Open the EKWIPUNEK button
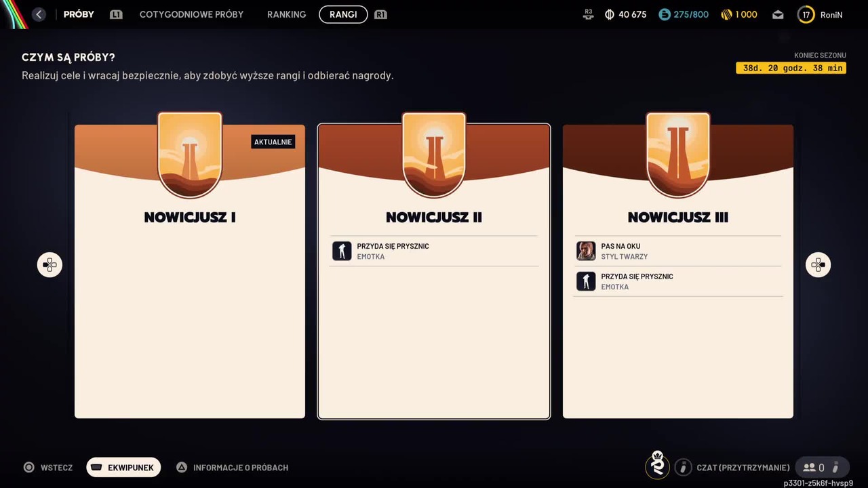868x488 pixels. [x=123, y=468]
